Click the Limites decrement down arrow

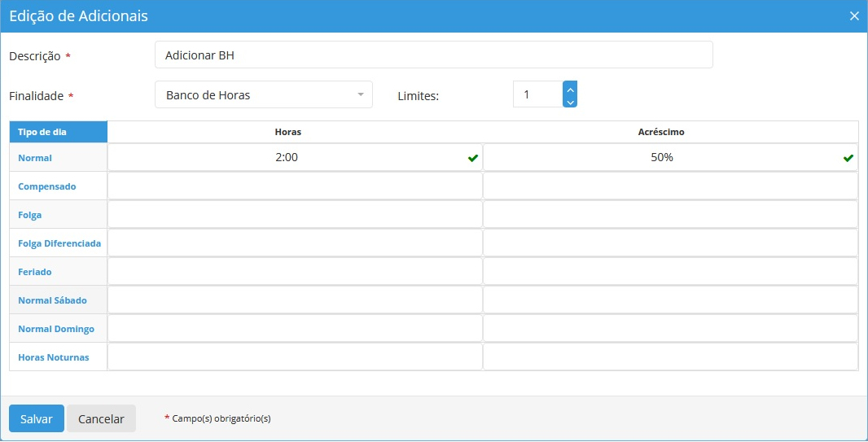tap(570, 102)
